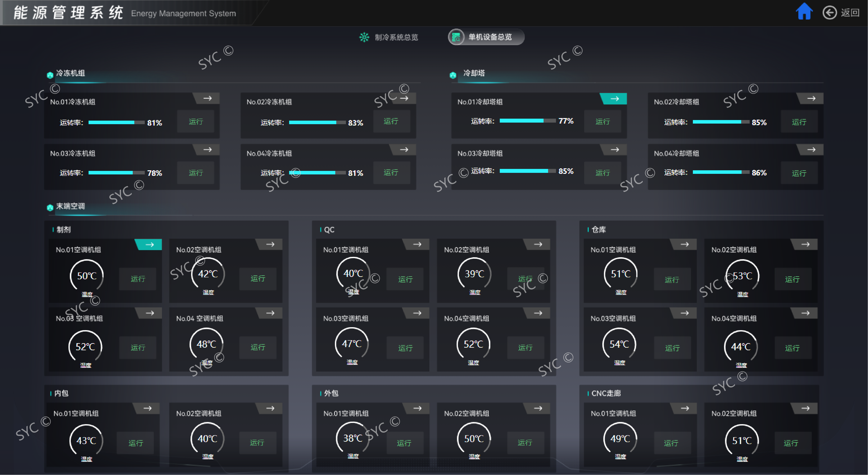Open No.04冷却塔组 details arrow
Viewport: 868px width, 475px height.
[811, 149]
